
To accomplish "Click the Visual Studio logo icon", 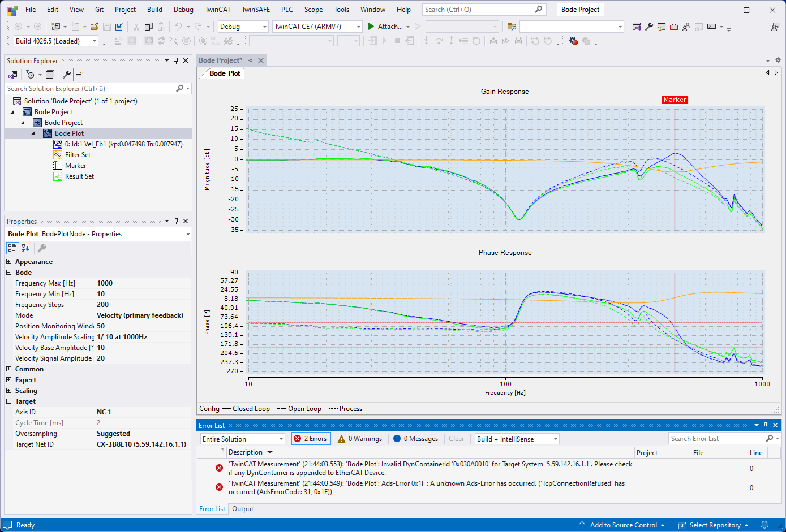I will (12, 10).
